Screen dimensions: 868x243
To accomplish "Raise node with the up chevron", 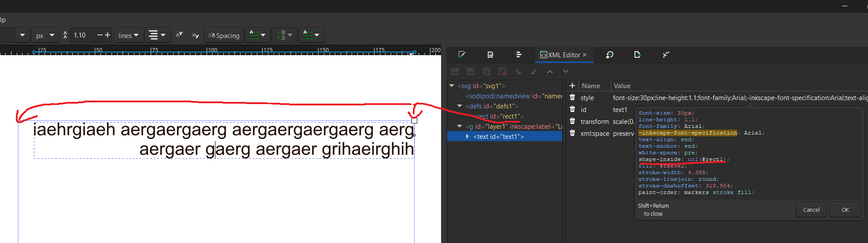I will [x=550, y=71].
